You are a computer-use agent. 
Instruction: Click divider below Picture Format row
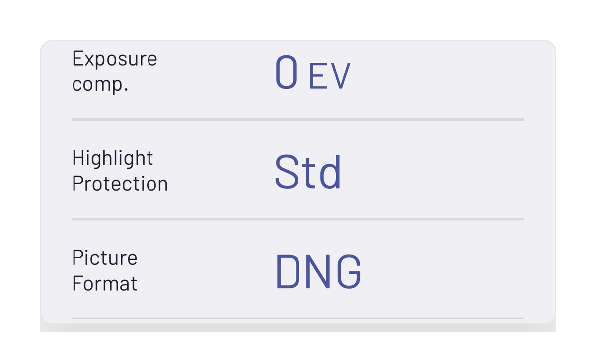click(x=298, y=318)
